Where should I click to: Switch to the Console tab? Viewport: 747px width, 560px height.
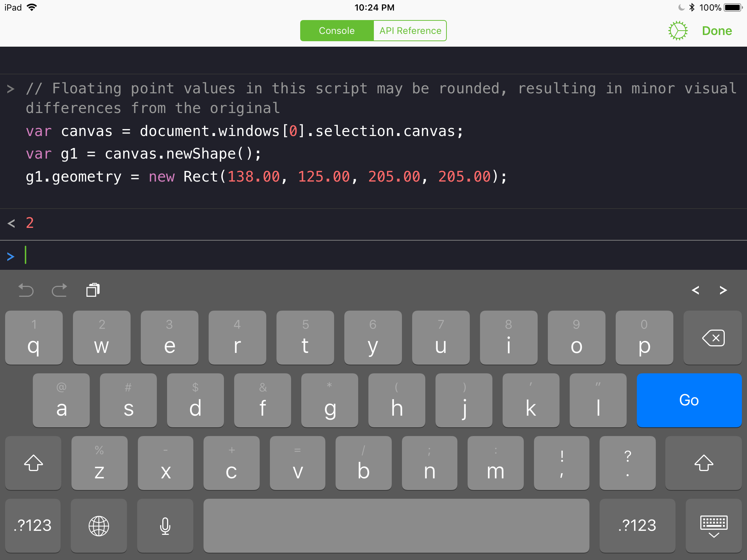[x=337, y=31]
